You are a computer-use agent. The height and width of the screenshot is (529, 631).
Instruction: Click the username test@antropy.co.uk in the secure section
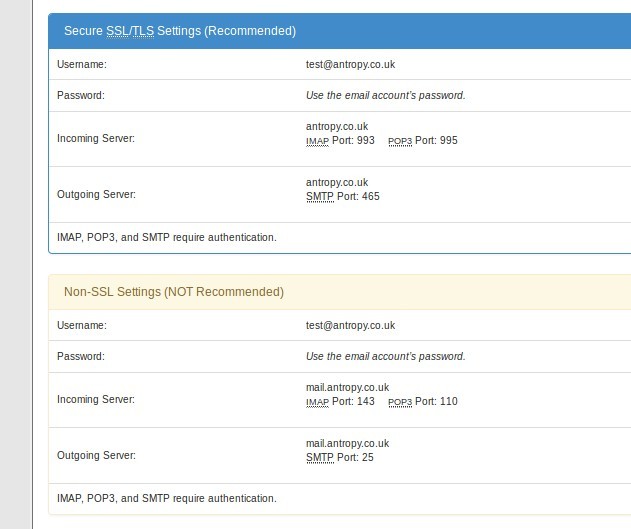[x=350, y=64]
